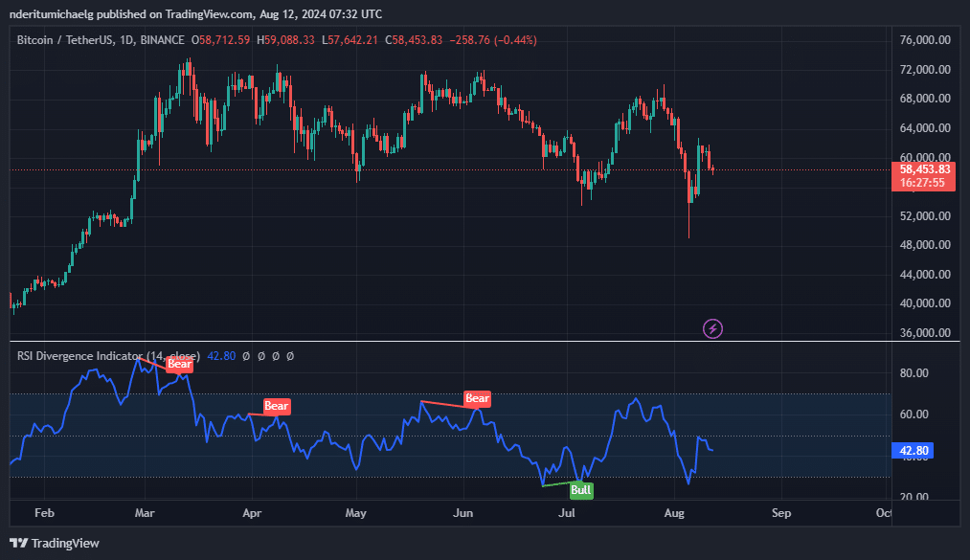Click the 48,000.00 price axis label

click(x=925, y=245)
